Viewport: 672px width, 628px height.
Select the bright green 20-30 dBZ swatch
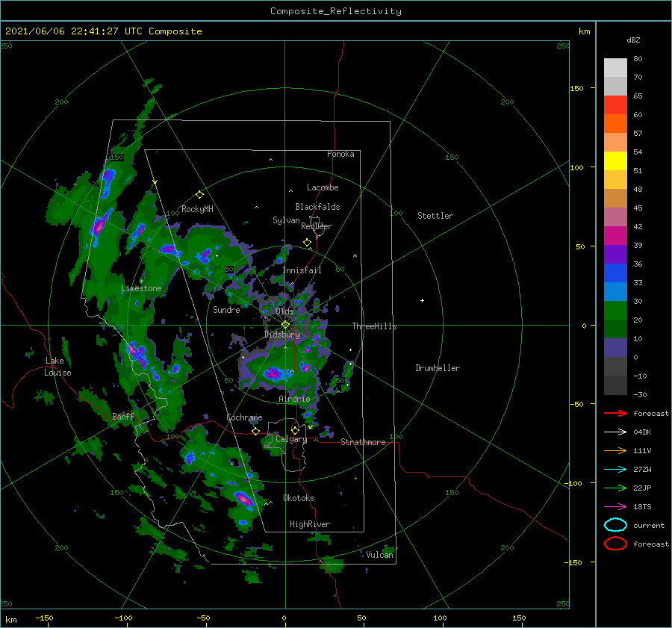[615, 311]
